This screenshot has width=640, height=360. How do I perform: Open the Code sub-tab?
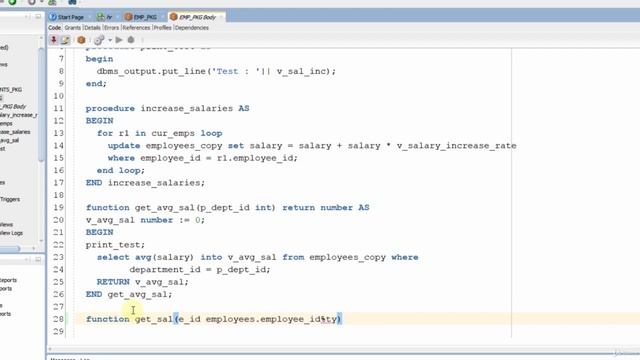(x=54, y=28)
